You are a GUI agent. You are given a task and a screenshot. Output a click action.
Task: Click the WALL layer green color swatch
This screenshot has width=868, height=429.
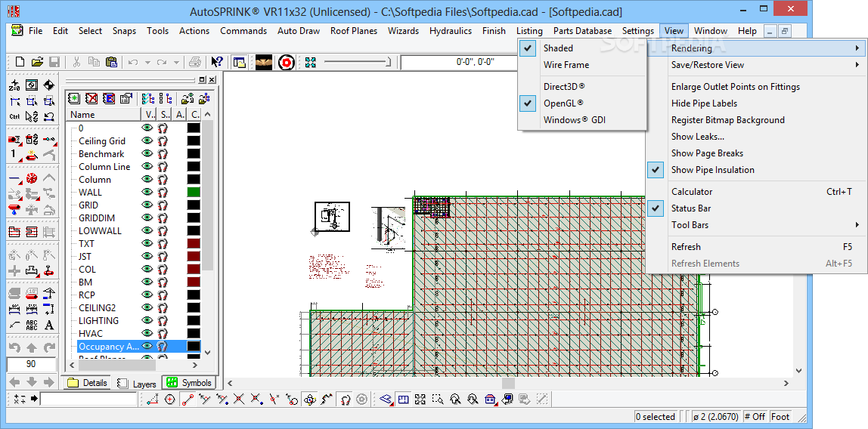pos(194,193)
